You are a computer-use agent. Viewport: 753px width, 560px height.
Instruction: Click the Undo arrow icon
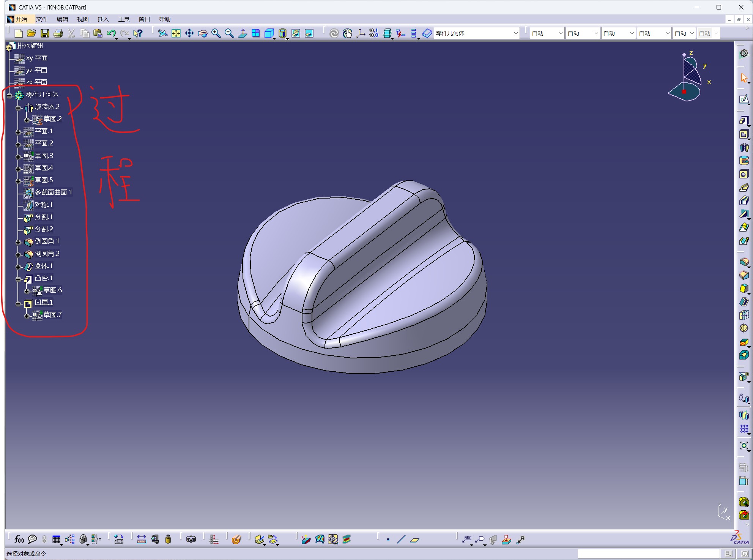(111, 33)
